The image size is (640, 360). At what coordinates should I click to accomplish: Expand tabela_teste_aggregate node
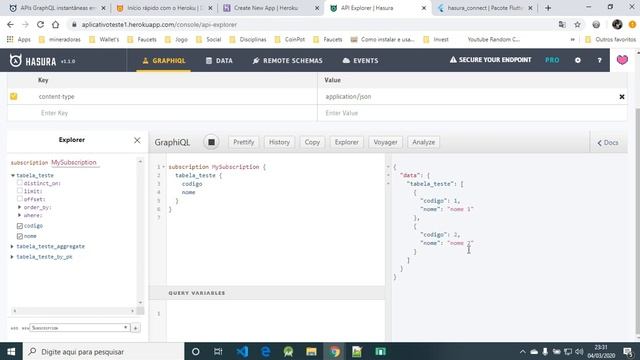[x=12, y=247]
